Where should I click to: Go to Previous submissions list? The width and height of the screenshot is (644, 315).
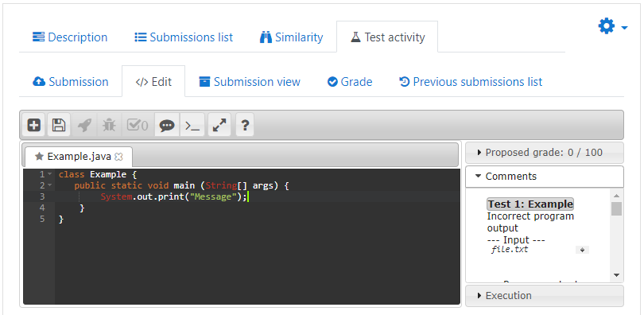point(471,82)
